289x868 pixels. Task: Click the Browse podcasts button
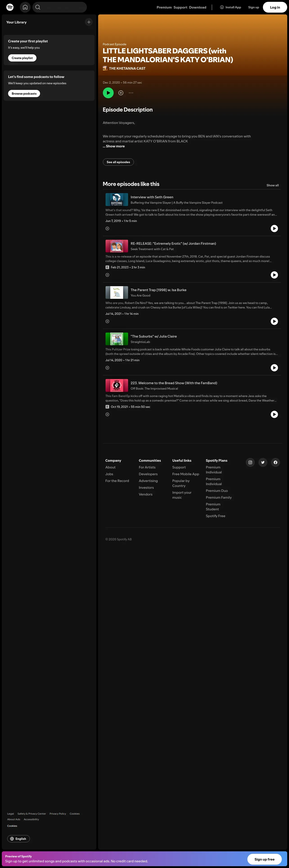click(x=24, y=94)
